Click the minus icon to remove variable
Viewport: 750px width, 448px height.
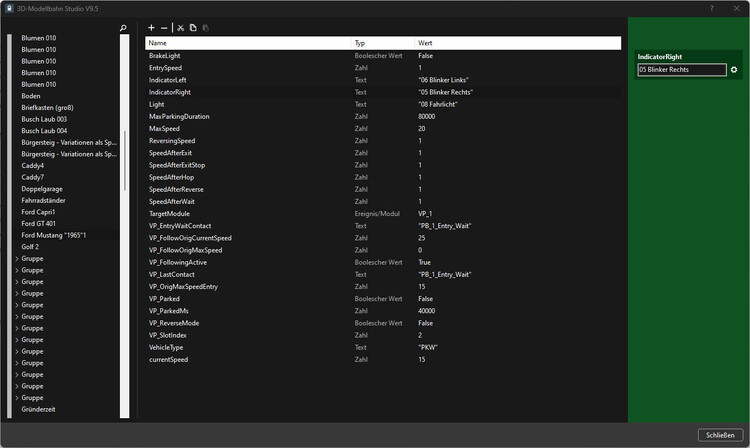tap(165, 28)
